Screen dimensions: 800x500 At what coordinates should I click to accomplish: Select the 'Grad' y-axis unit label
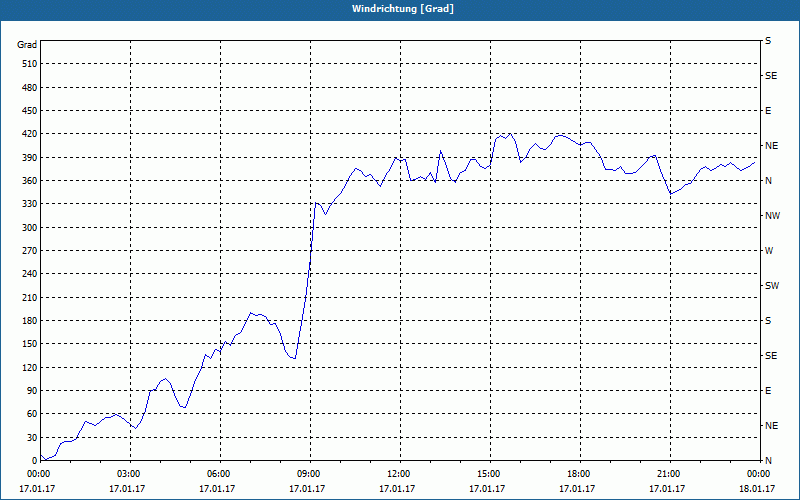27,45
